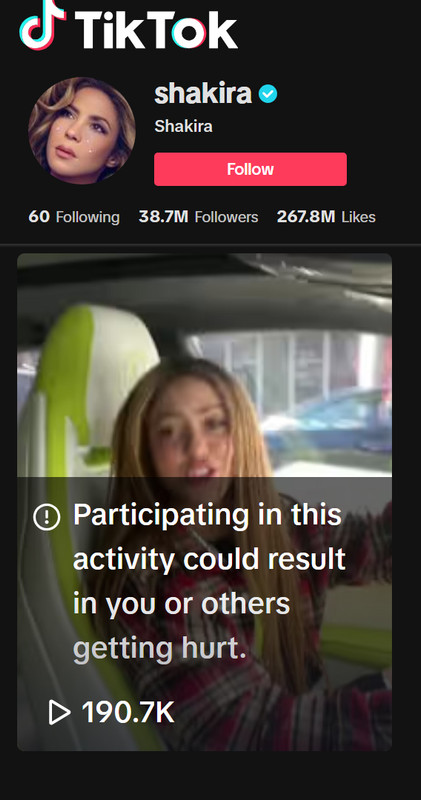This screenshot has width=421, height=800.
Task: Click the play triangle icon on the video
Action: pos(59,712)
